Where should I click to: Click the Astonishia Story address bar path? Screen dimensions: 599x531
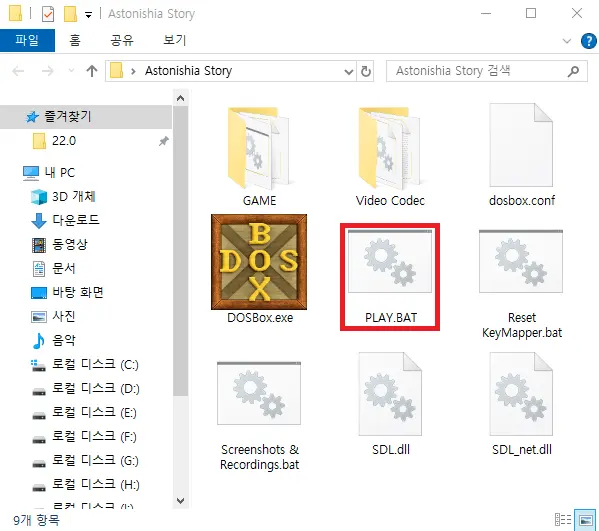188,71
